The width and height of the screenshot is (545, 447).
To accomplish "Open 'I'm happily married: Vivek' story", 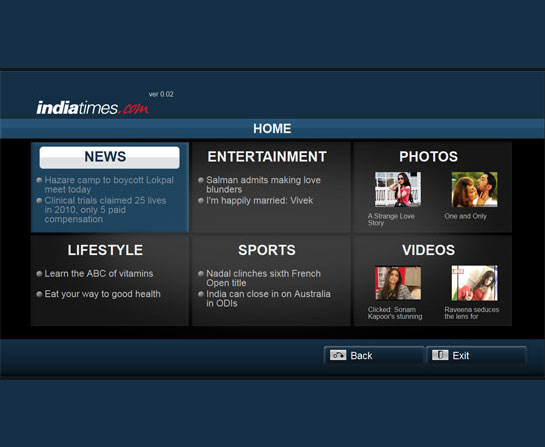I will pyautogui.click(x=259, y=201).
